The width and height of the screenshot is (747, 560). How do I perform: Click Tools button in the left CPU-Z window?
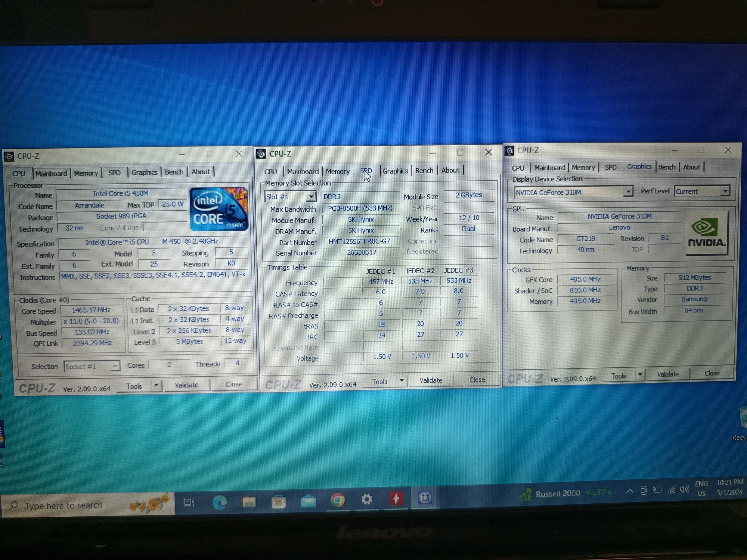point(134,386)
